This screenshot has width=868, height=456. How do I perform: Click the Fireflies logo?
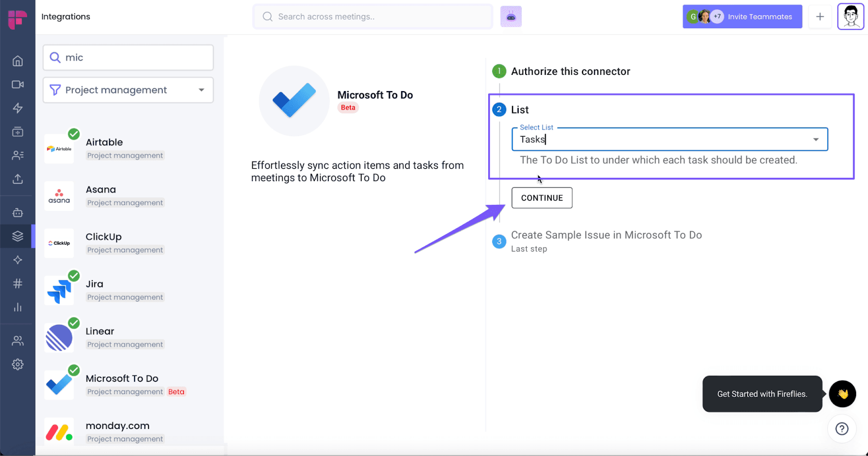point(17,19)
